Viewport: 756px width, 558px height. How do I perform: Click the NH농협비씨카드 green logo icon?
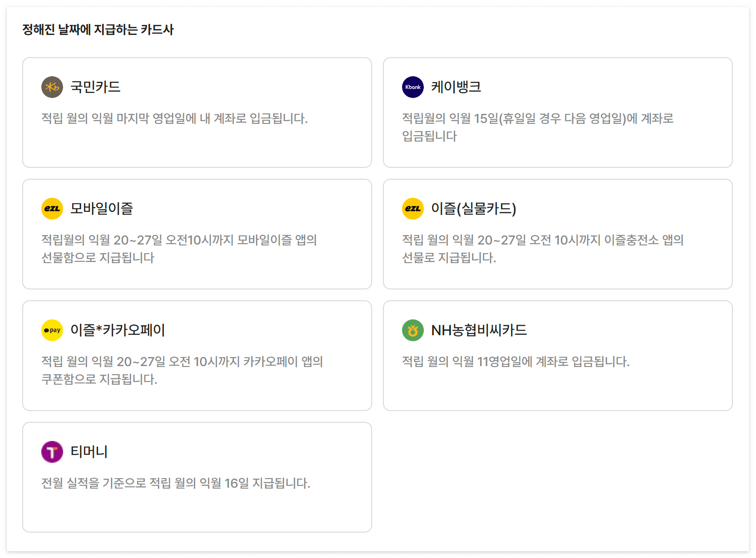tap(412, 330)
